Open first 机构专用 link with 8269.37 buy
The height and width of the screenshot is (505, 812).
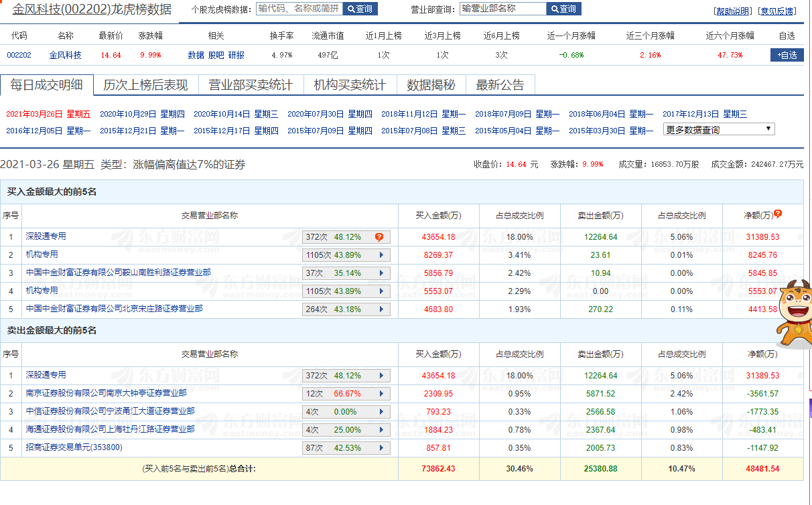(42, 255)
